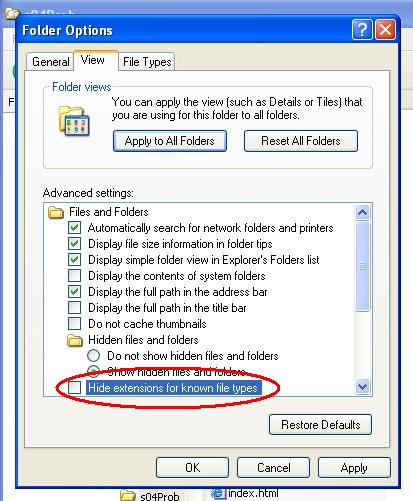
Task: Click the Apply to All Folders button
Action: point(170,141)
